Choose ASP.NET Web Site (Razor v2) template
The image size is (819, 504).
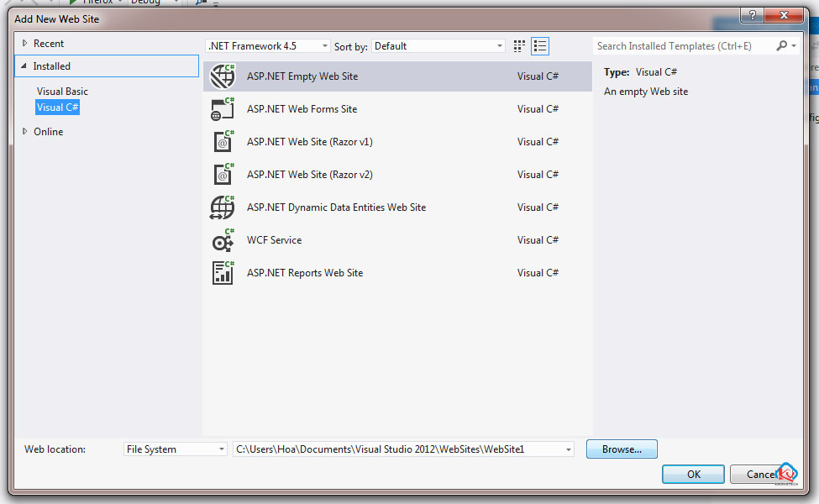[397, 175]
